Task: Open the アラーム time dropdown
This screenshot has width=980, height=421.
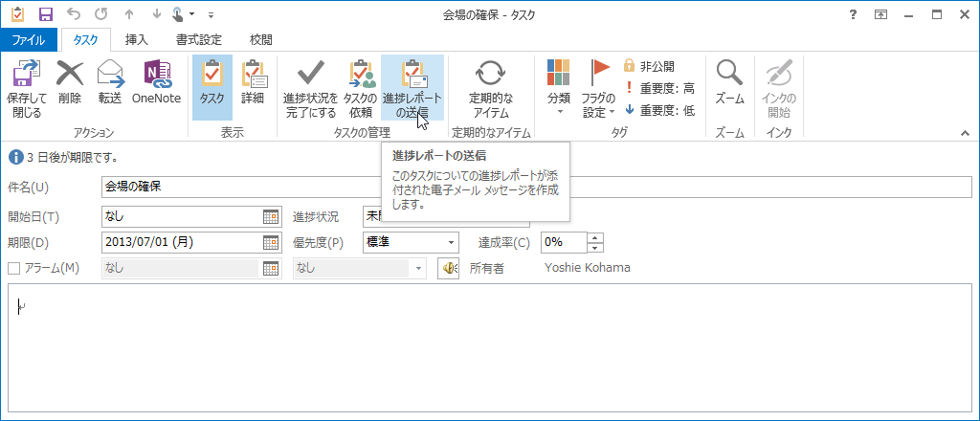Action: pos(419,269)
